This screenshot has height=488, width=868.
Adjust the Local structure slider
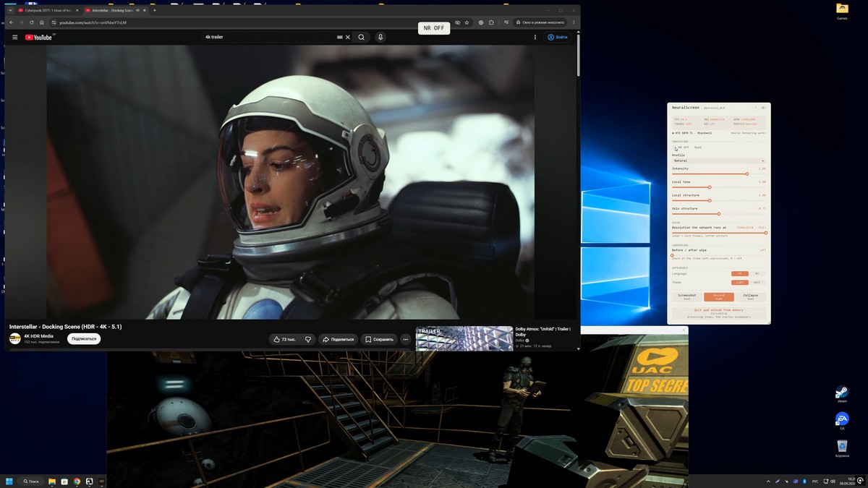(719, 201)
